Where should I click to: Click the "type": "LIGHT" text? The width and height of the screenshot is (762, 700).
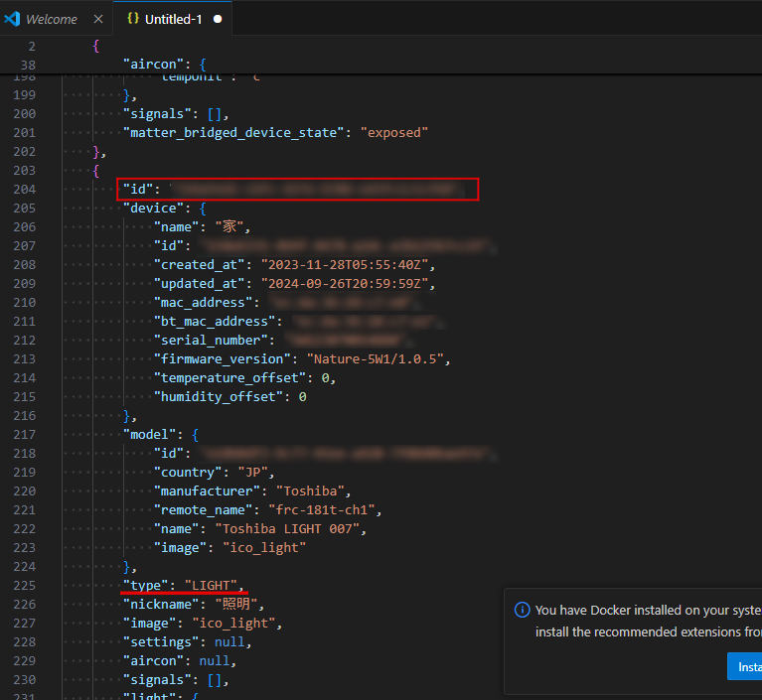pos(183,586)
